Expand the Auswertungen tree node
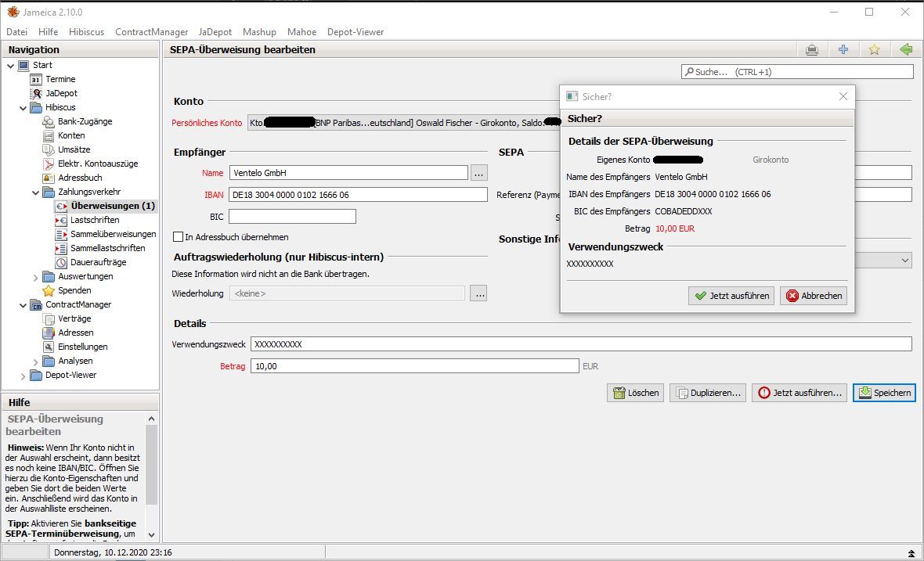Viewport: 924px width, 561px height. (36, 277)
